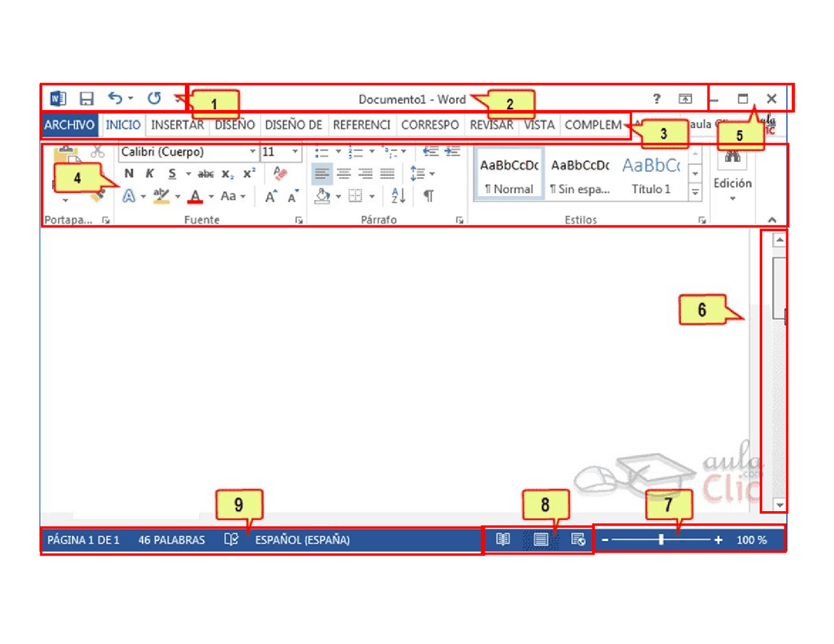Viewport: 834px width, 644px height.
Task: Open the VISTA ribbon tab
Action: pos(539,124)
